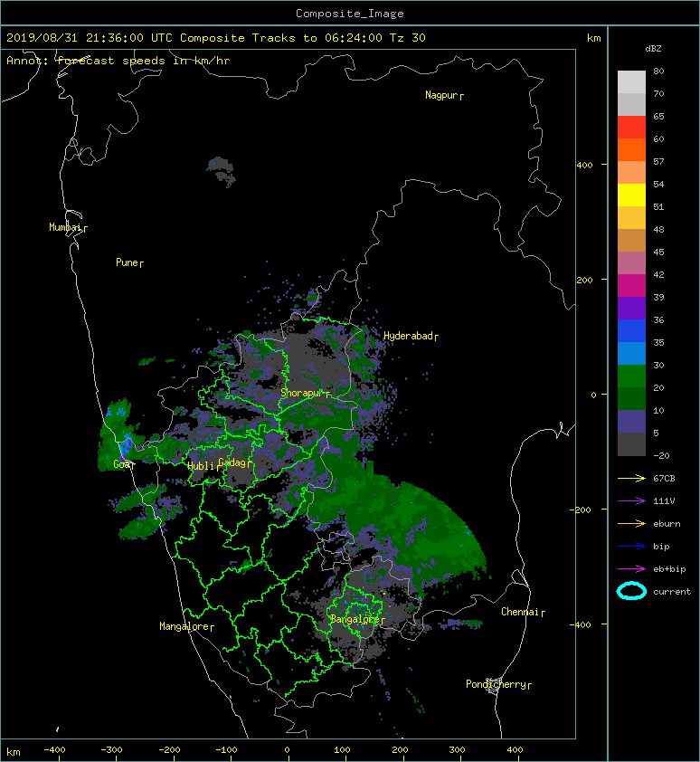This screenshot has width=700, height=762.
Task: Select the green 30 dBZ swatch
Action: point(631,376)
